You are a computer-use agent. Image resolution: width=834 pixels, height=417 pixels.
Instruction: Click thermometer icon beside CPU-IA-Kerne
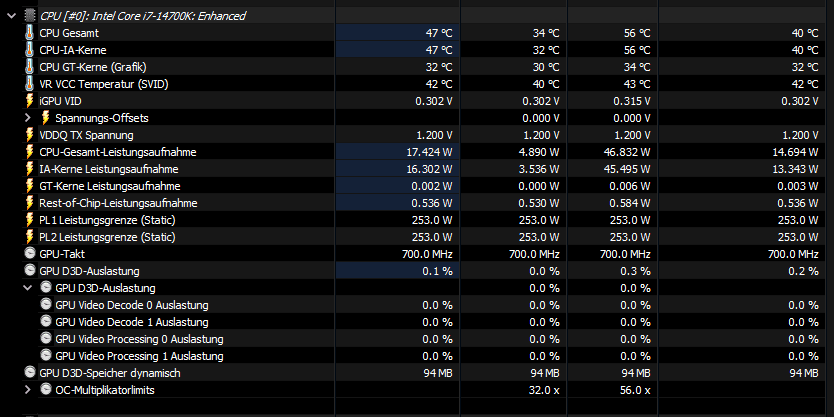[x=29, y=50]
